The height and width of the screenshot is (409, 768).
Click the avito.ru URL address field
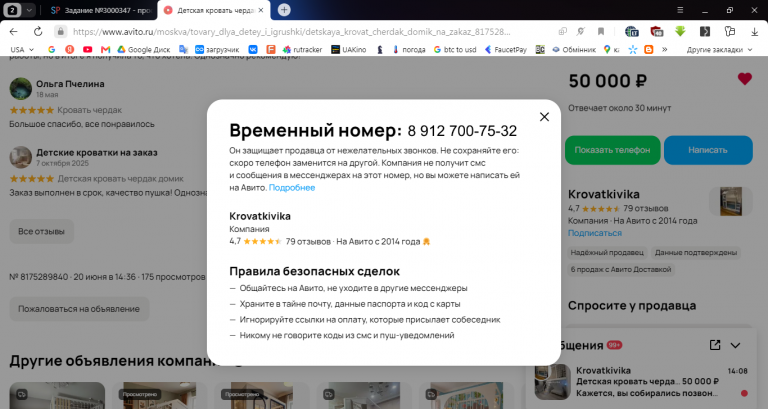click(291, 32)
